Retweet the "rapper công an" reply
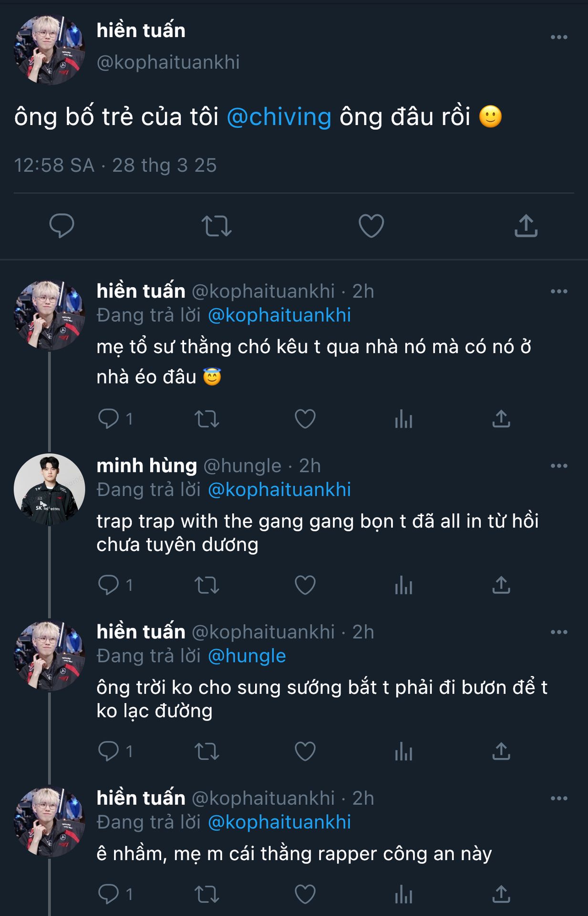 coord(206,894)
